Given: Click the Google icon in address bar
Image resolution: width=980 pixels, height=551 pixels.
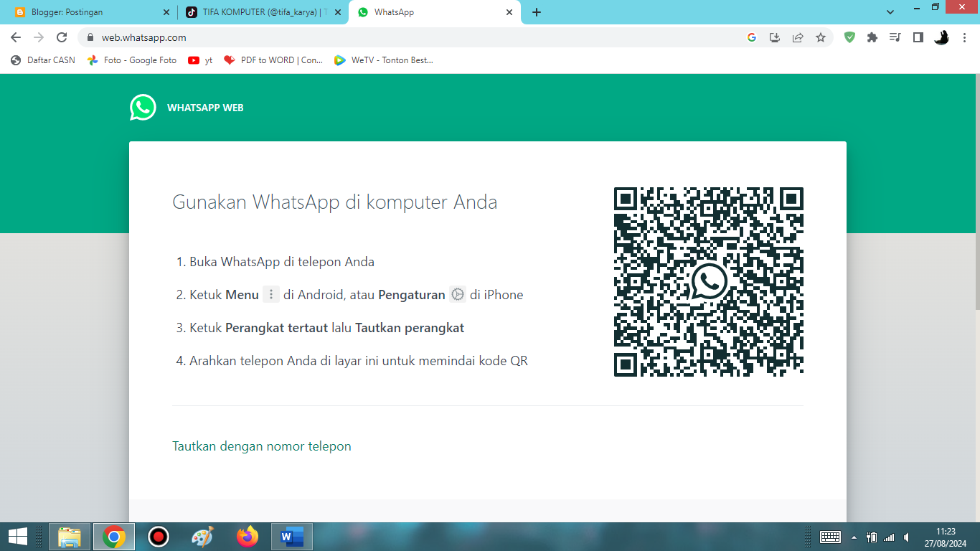Looking at the screenshot, I should coord(752,37).
